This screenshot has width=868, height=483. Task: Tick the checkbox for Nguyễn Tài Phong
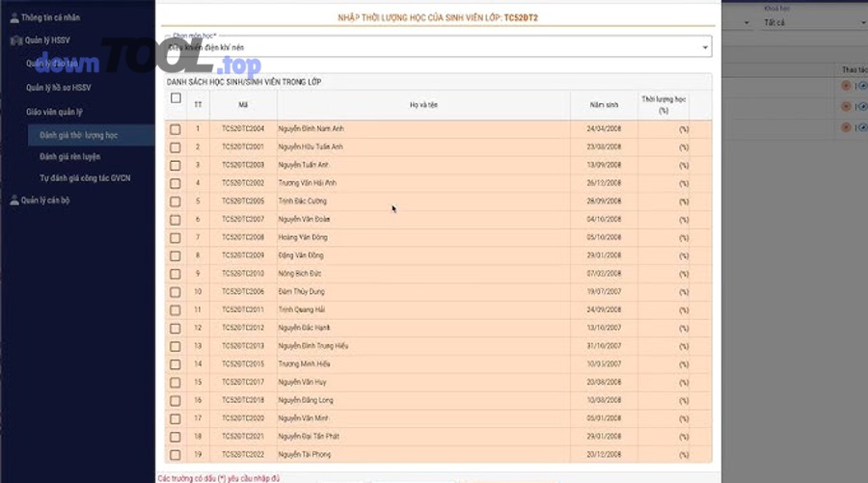pos(176,455)
